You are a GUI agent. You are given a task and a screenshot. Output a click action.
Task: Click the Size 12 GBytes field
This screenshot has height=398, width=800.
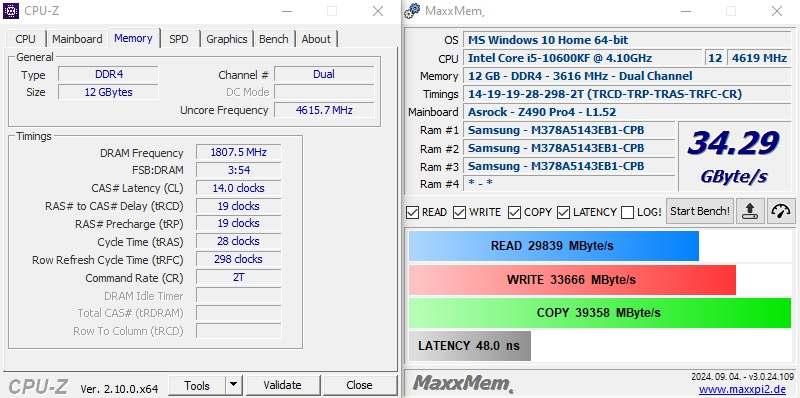(x=108, y=92)
